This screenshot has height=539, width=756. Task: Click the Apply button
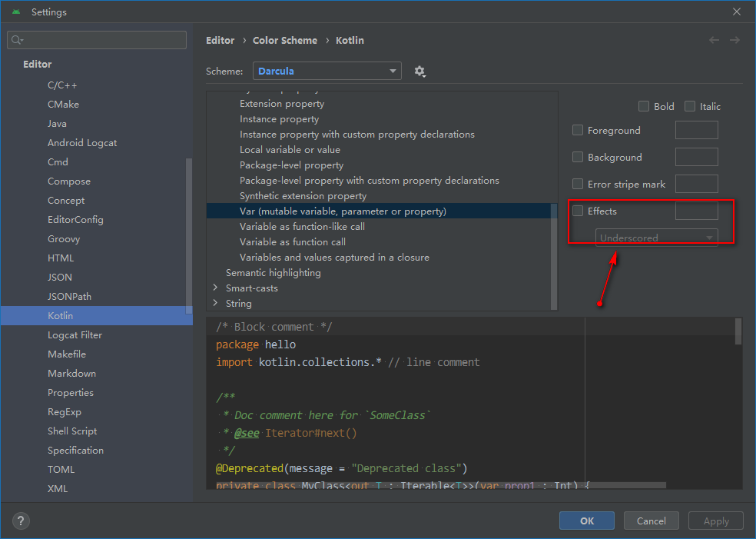pyautogui.click(x=715, y=521)
